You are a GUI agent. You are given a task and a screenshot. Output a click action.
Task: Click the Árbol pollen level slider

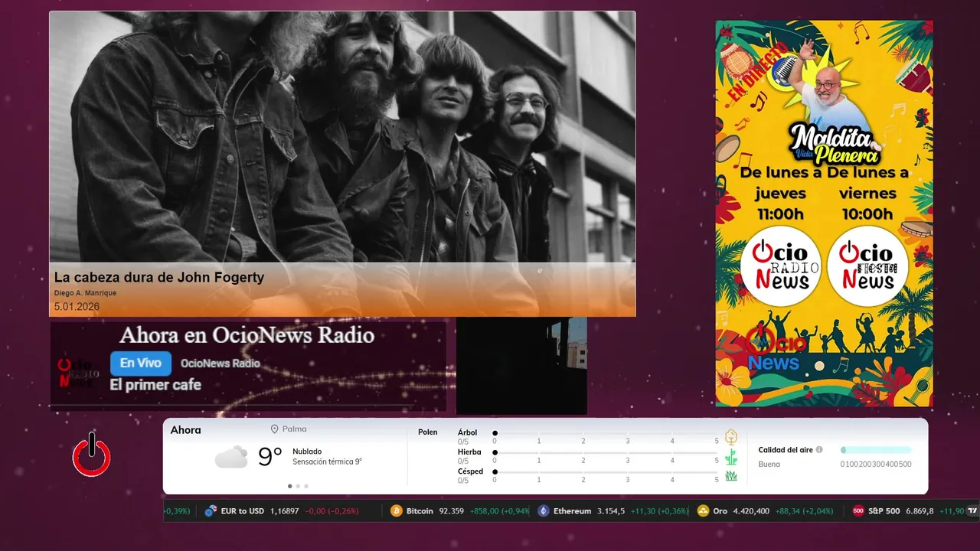pos(606,433)
